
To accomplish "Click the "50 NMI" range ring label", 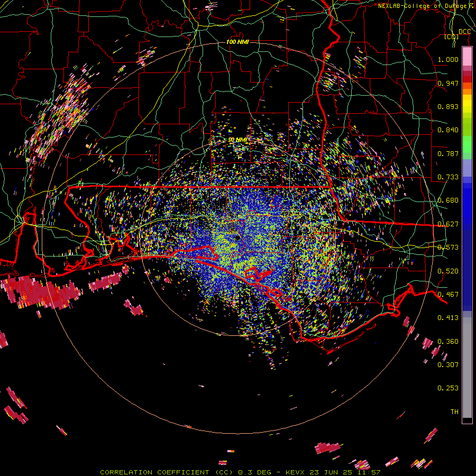I will point(237,140).
